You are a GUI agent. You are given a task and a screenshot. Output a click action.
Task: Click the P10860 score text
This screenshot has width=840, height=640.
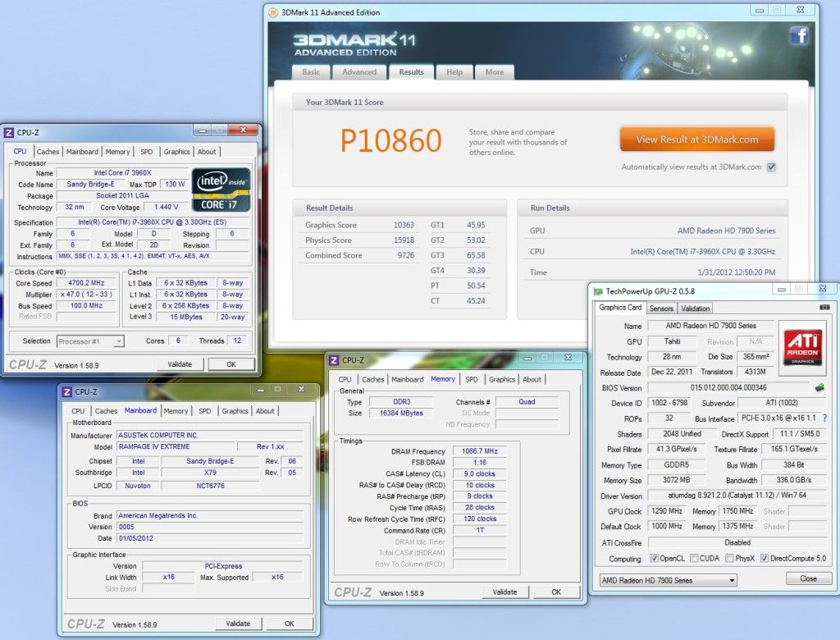point(391,140)
